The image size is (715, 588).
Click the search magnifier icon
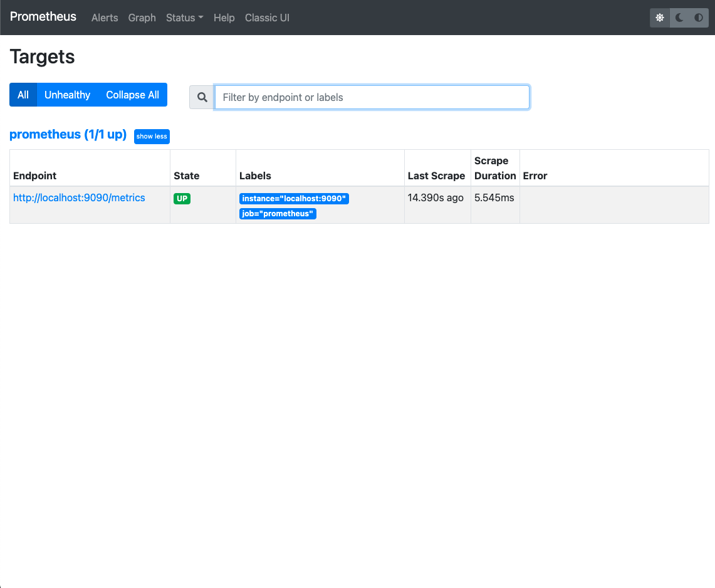click(202, 97)
